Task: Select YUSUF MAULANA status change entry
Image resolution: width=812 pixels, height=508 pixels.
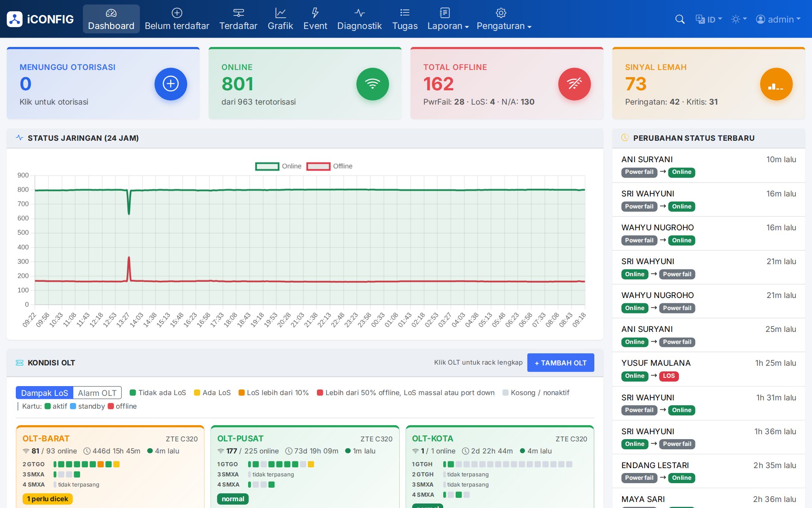Action: point(709,369)
